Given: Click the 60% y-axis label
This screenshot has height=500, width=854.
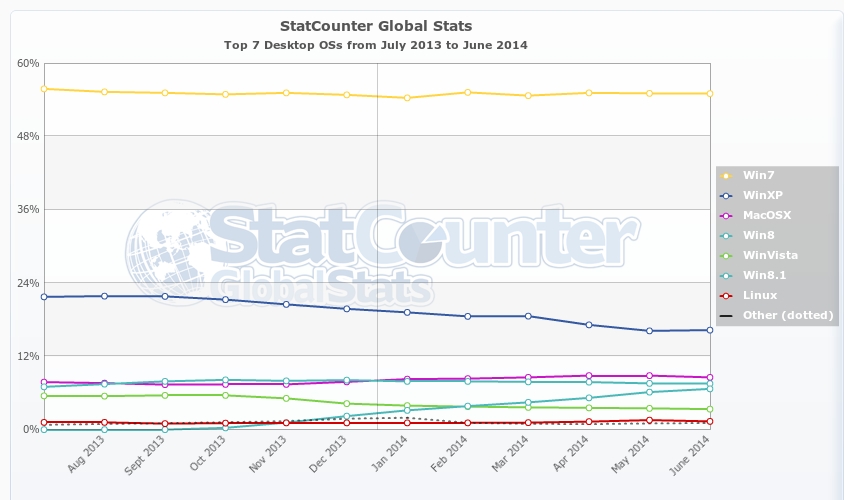Looking at the screenshot, I should (27, 63).
